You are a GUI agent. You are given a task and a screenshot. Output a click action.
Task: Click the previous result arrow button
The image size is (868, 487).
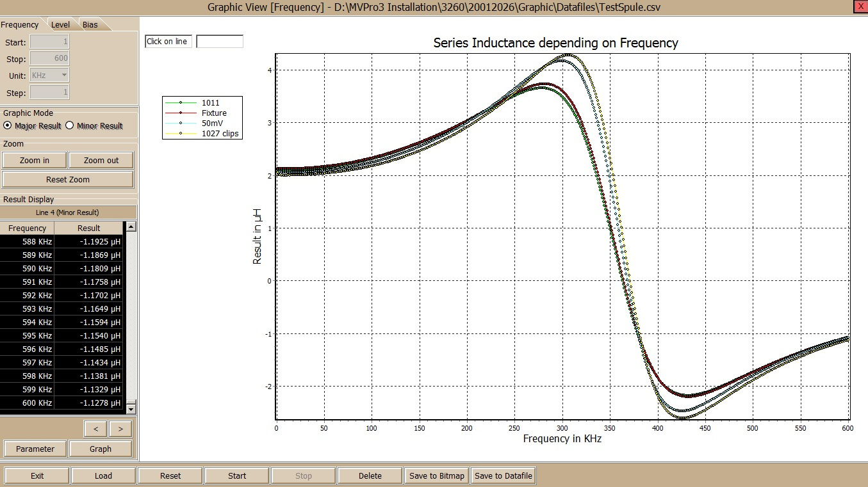pos(96,428)
